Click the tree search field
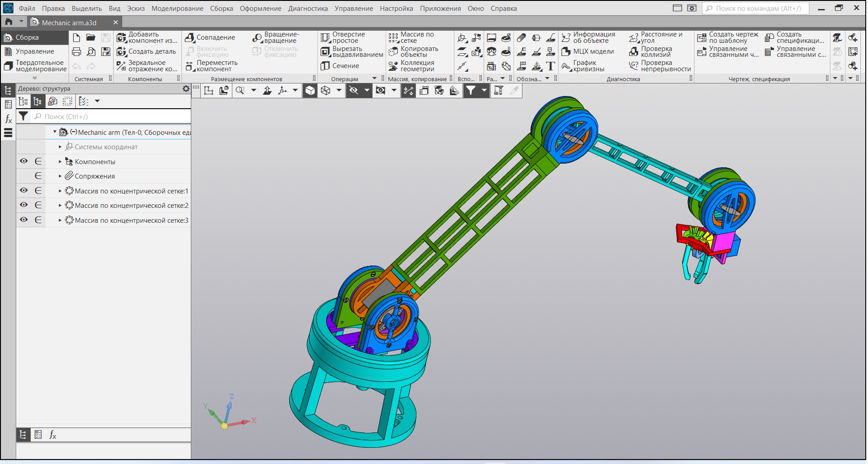Image resolution: width=868 pixels, height=464 pixels. (x=113, y=117)
